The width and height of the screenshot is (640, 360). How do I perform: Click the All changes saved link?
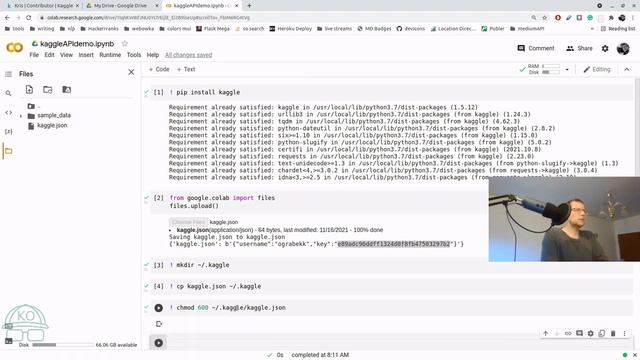189,55
